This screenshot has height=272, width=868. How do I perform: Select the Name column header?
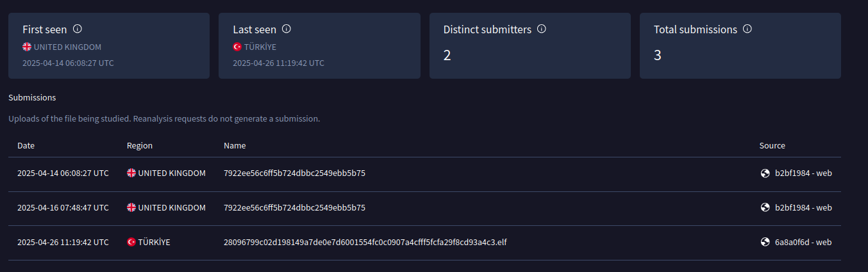235,145
